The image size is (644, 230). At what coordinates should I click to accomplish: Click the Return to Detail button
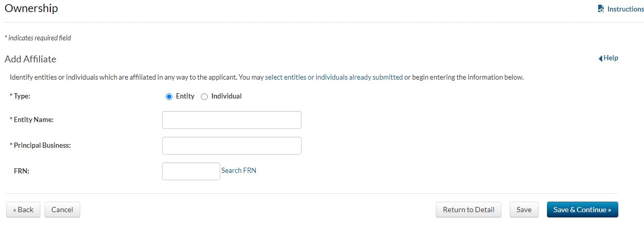pos(468,210)
